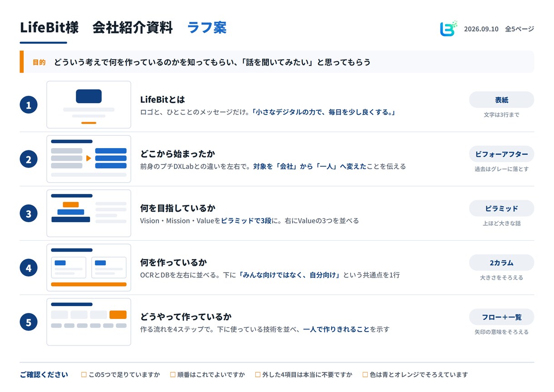This screenshot has height=392, width=554.
Task: Click number badge 2 for どこから始まったか
Action: click(x=29, y=159)
